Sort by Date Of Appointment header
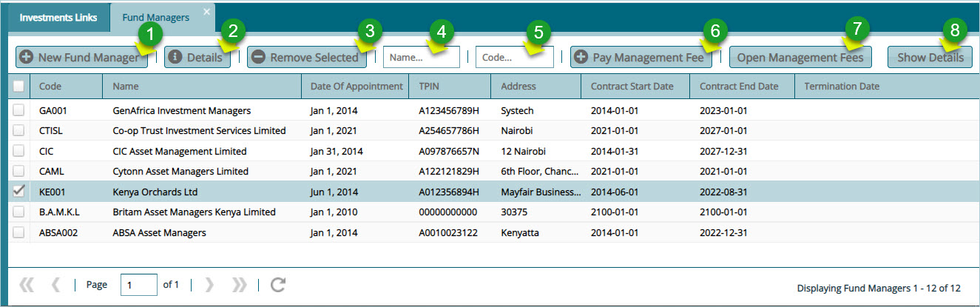980x307 pixels. (x=355, y=87)
